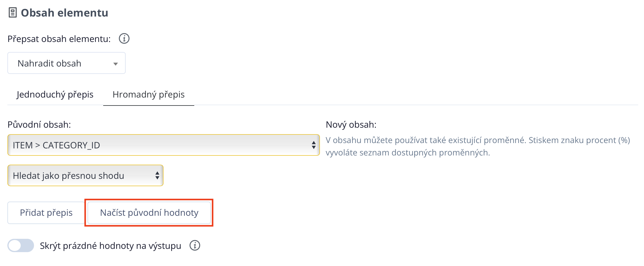Click info icon beside "Skrýt prázdné hodnoty"

195,245
